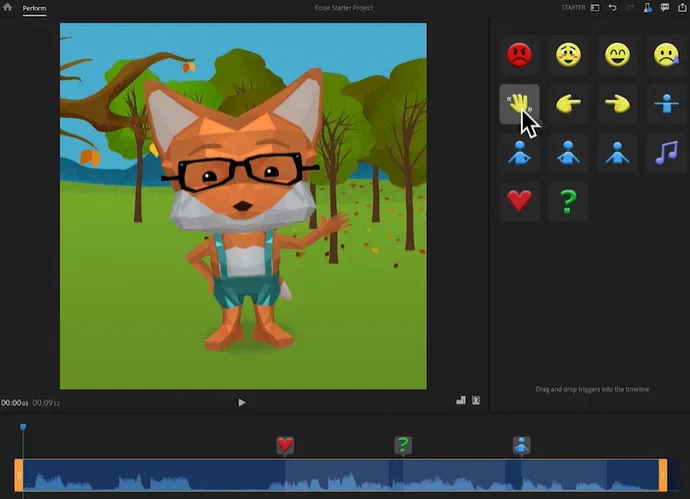Open the Share export menu
The width and height of the screenshot is (690, 499).
click(682, 8)
